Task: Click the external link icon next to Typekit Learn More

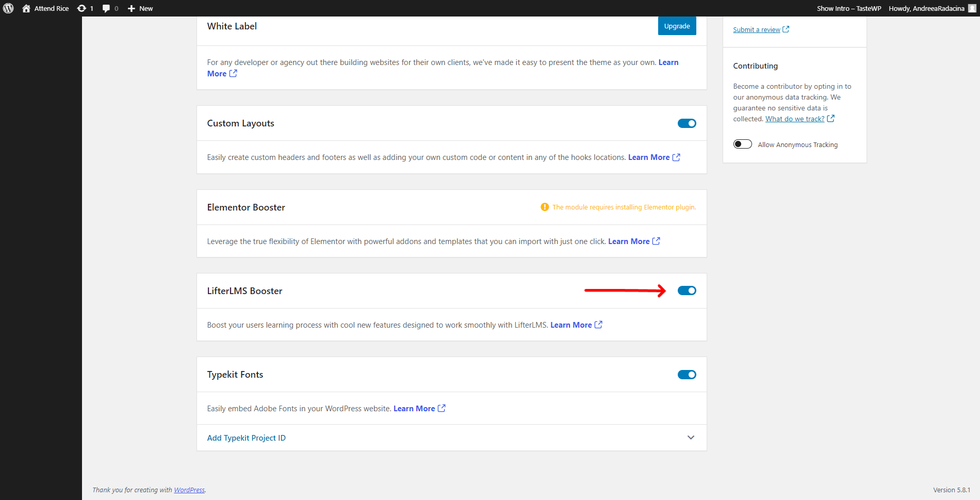Action: [x=442, y=408]
